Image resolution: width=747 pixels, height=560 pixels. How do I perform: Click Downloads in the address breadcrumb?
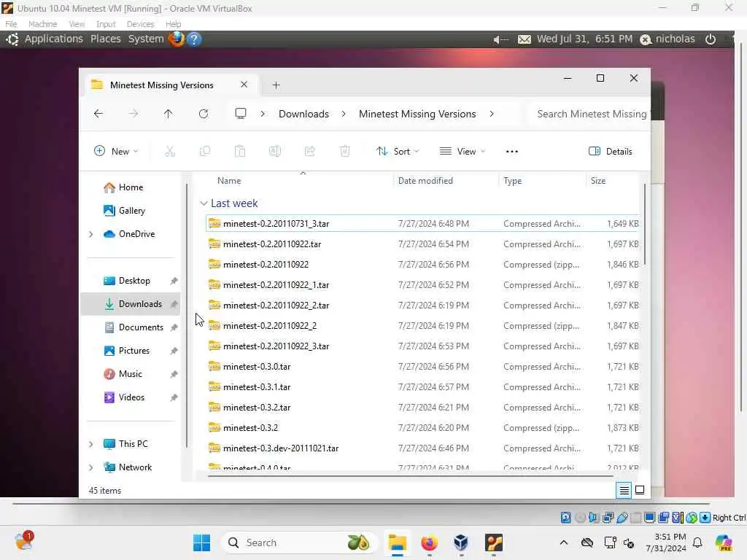click(x=303, y=114)
